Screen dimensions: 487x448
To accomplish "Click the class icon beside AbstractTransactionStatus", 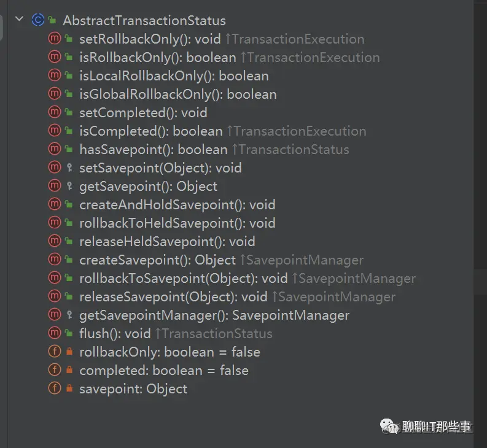I will coord(38,20).
